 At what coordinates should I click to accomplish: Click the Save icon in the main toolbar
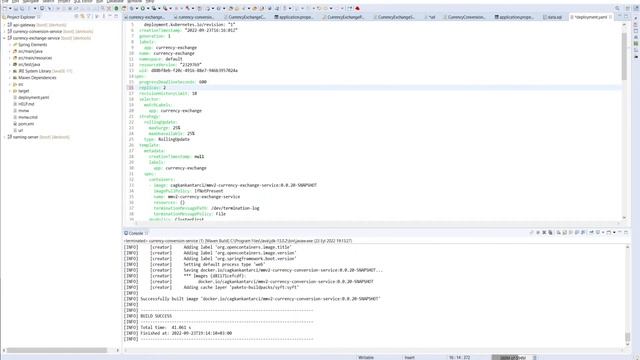[16, 9]
